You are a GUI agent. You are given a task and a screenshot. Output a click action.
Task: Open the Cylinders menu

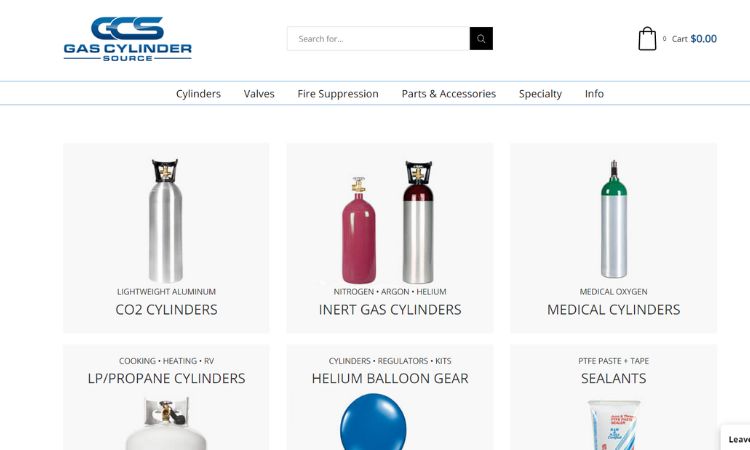tap(198, 94)
